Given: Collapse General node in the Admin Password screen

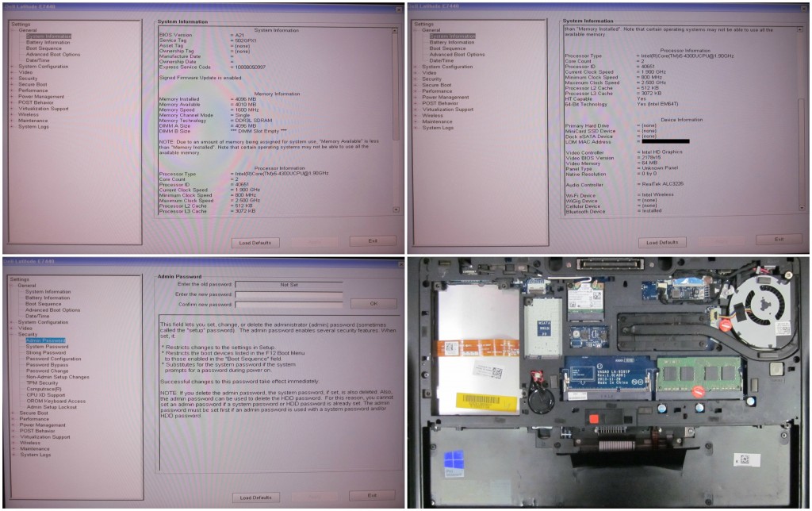Looking at the screenshot, I should click(x=13, y=286).
